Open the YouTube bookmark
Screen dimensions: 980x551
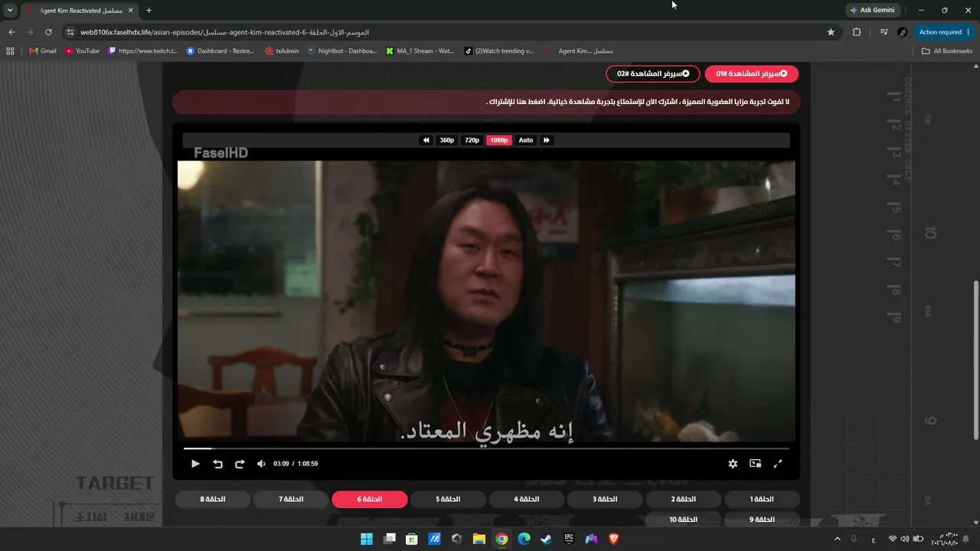pos(83,51)
